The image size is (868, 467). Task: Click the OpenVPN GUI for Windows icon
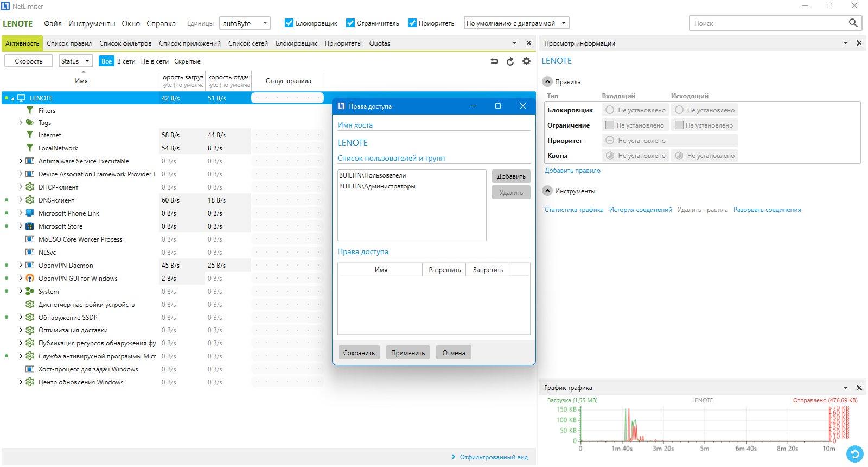click(30, 278)
